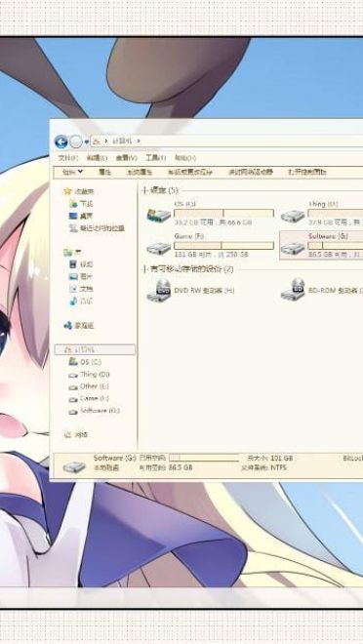Open the 帮助(H) menu
The height and width of the screenshot is (644, 363).
tap(185, 158)
